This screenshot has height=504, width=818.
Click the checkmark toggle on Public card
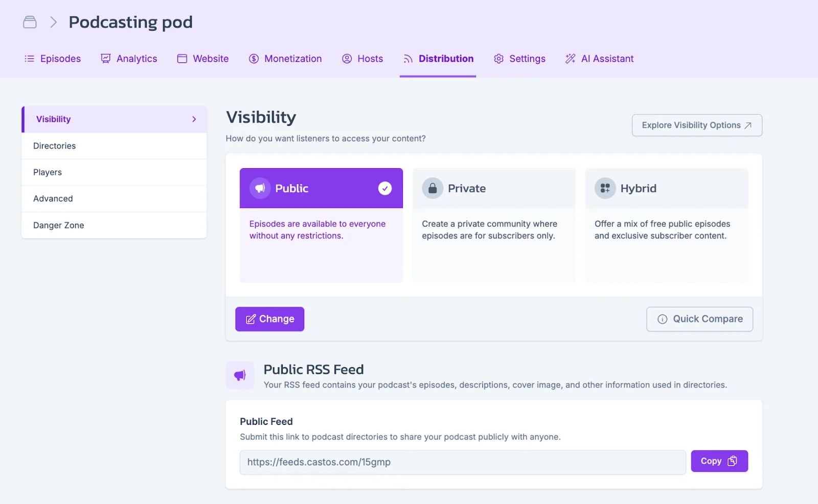(x=385, y=188)
